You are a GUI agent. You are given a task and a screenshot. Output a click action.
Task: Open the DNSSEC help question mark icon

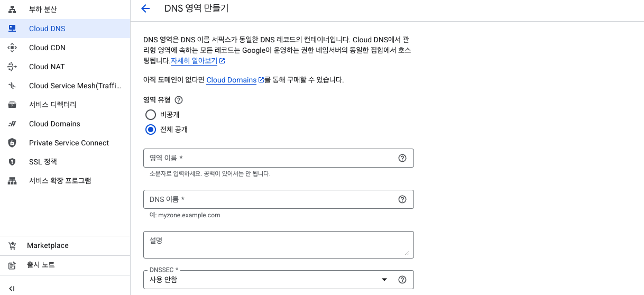pyautogui.click(x=402, y=280)
